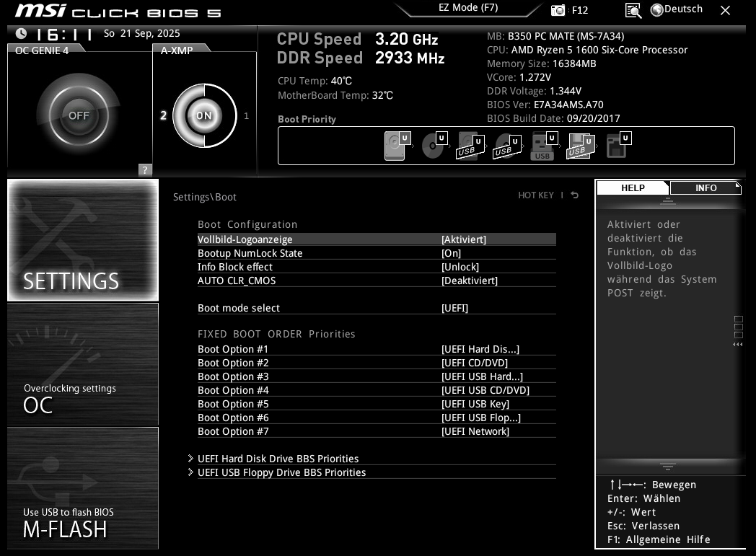Click the CD/DVD boot priority icon

point(434,146)
